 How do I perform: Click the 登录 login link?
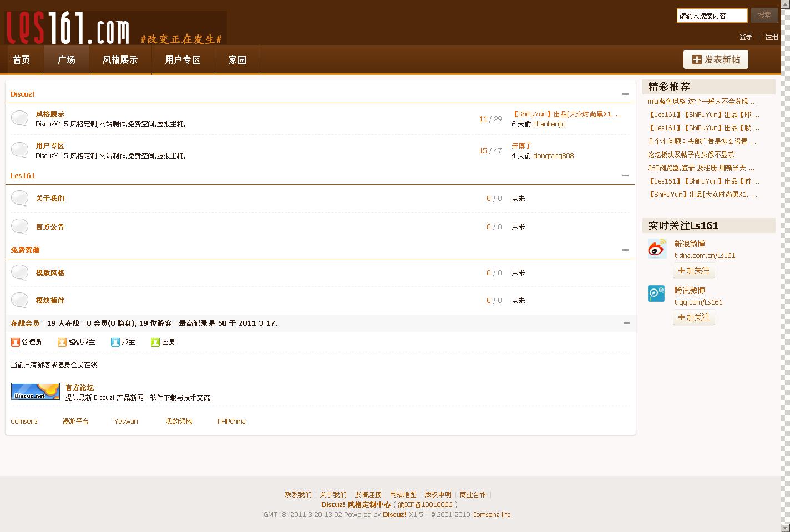746,37
